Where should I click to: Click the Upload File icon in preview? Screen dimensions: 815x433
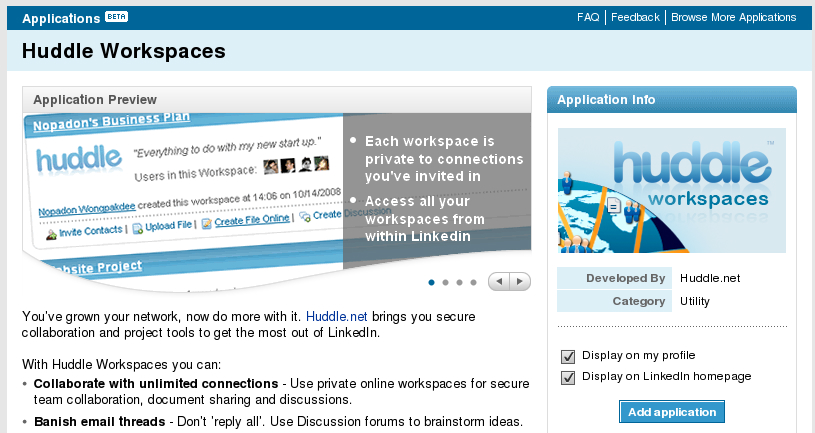pos(139,229)
